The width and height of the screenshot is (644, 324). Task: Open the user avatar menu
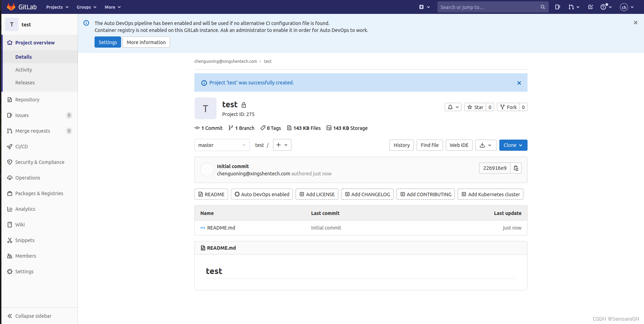627,7
